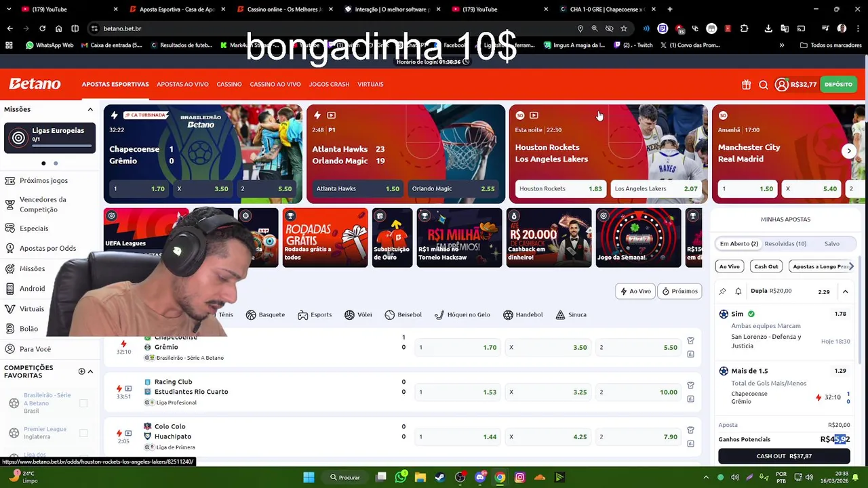The image size is (868, 488).
Task: Open stats icon for Racing Club match
Action: click(690, 399)
